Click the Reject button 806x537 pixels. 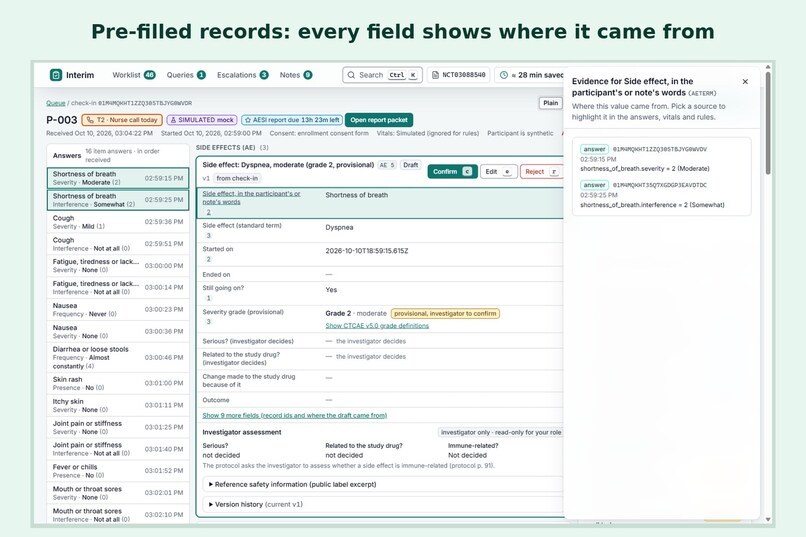pos(541,172)
